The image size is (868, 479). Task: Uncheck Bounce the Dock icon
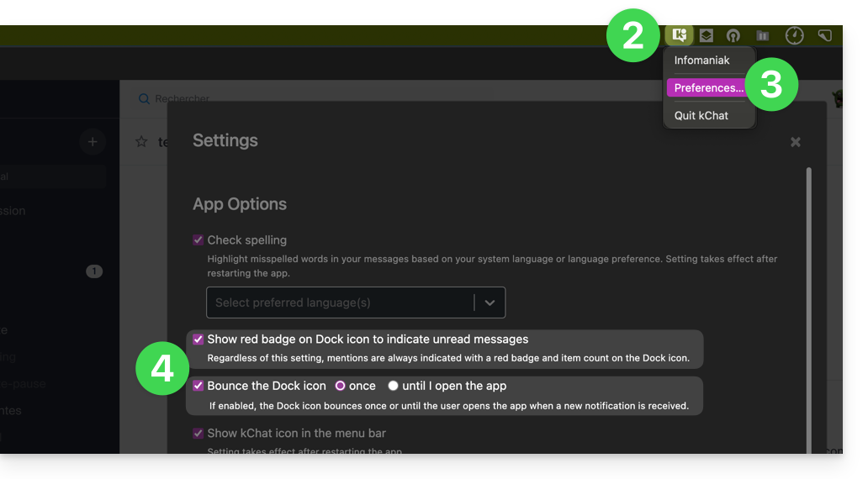click(198, 386)
